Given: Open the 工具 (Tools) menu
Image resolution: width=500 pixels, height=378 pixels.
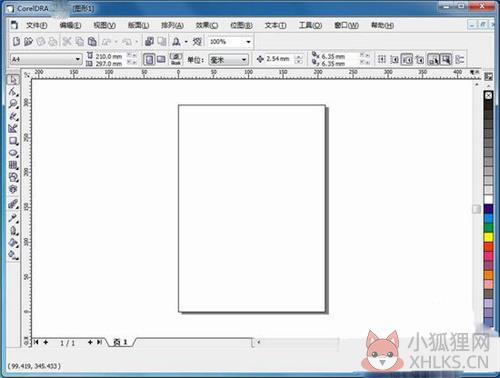Looking at the screenshot, I should [310, 25].
